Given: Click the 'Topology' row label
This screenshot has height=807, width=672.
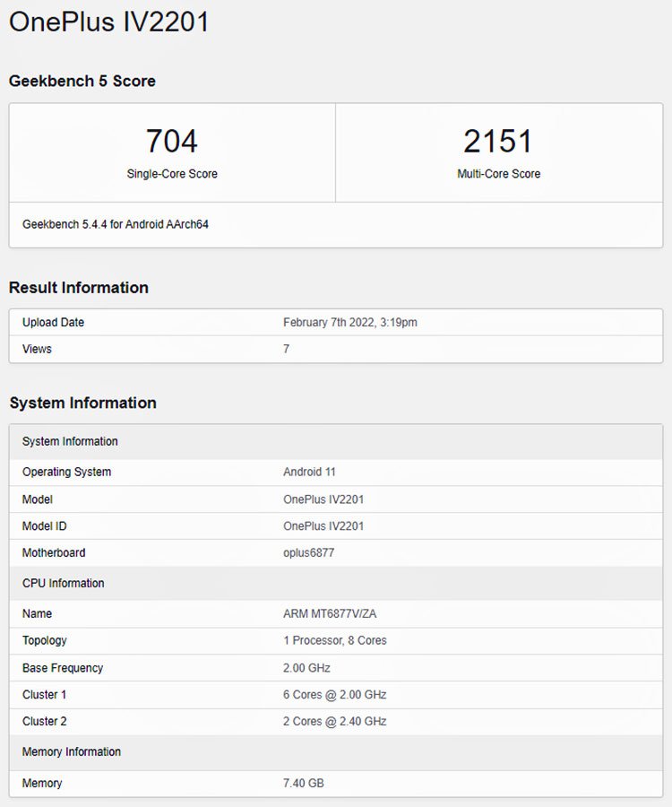Looking at the screenshot, I should point(44,640).
